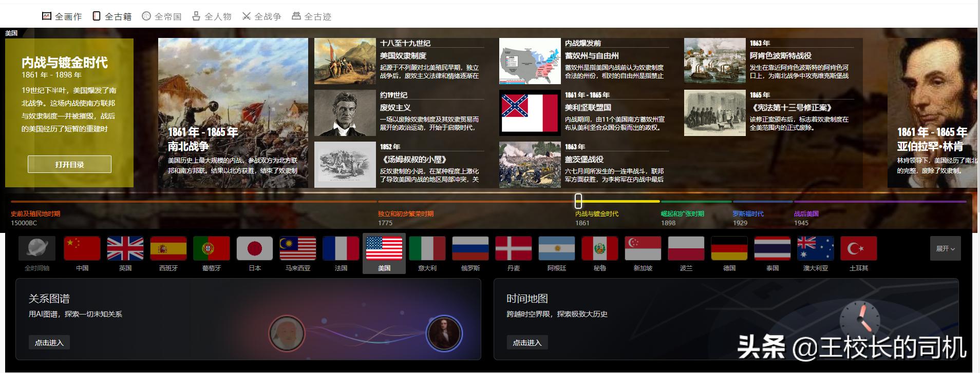Screen dimensions: 980x373
Task: Click the 关系图谱 card heading
Action: pyautogui.click(x=49, y=299)
